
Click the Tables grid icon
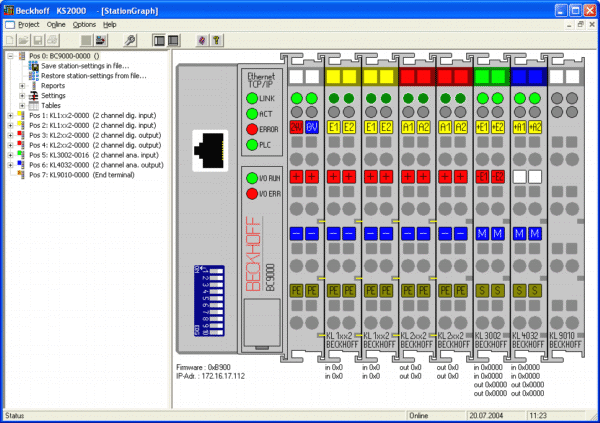coord(34,106)
